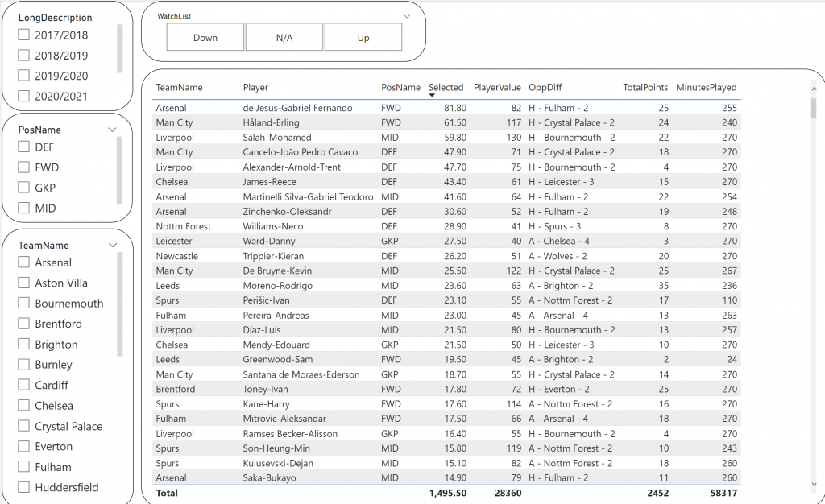Select player Cancelo-João Pedro Cavaco
Image resolution: width=825 pixels, height=504 pixels.
coord(300,152)
